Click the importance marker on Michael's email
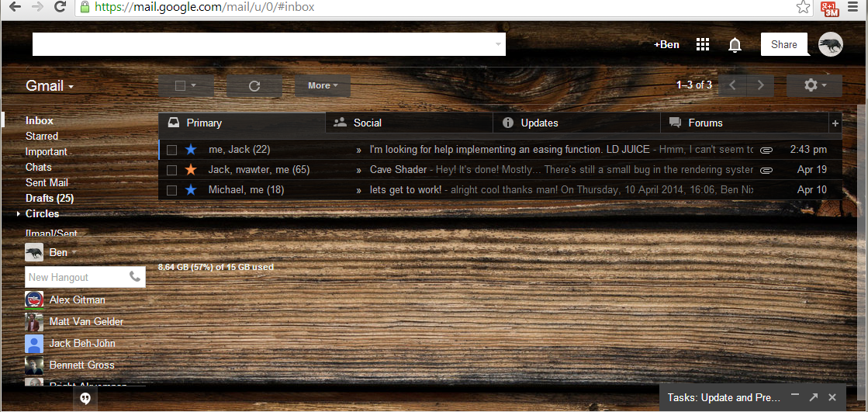 358,191
